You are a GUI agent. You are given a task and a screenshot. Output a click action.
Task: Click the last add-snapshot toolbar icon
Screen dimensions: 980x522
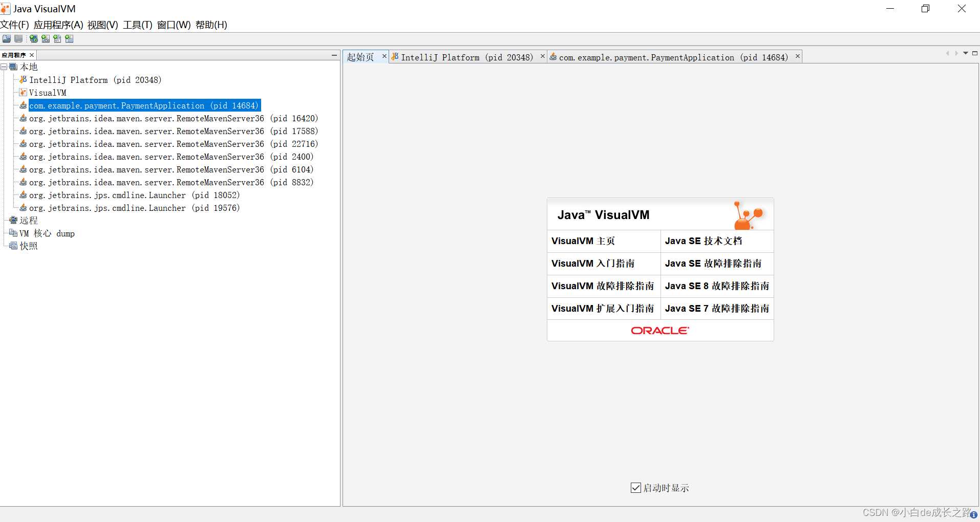[69, 39]
